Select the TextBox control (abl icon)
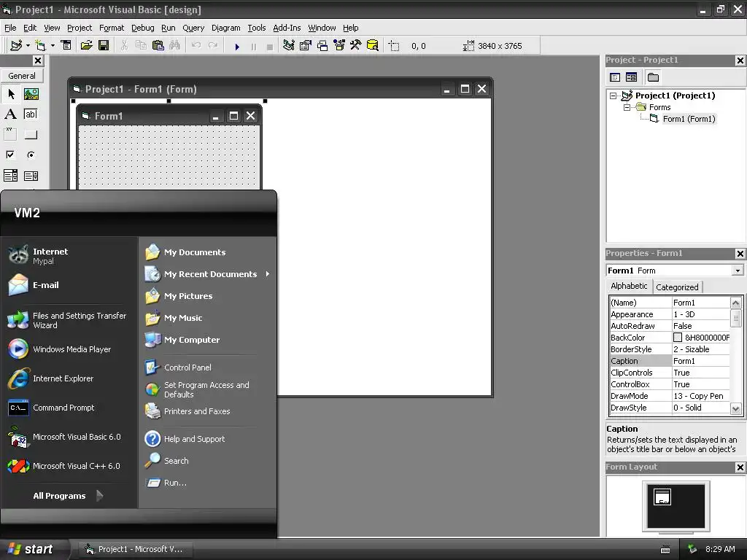This screenshot has height=560, width=747. pyautogui.click(x=31, y=114)
